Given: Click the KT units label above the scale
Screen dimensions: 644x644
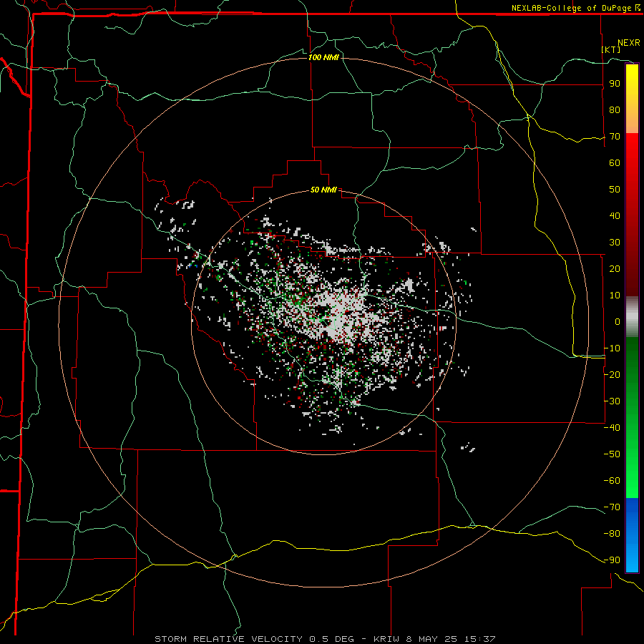Looking at the screenshot, I should pos(611,49).
